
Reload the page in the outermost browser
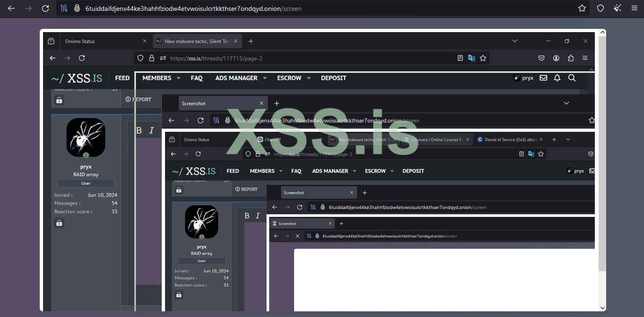tap(45, 9)
